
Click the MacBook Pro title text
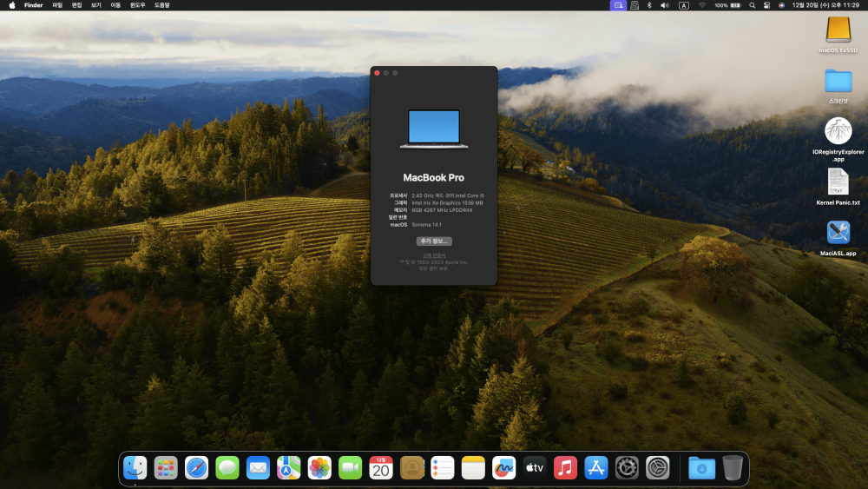pyautogui.click(x=433, y=178)
